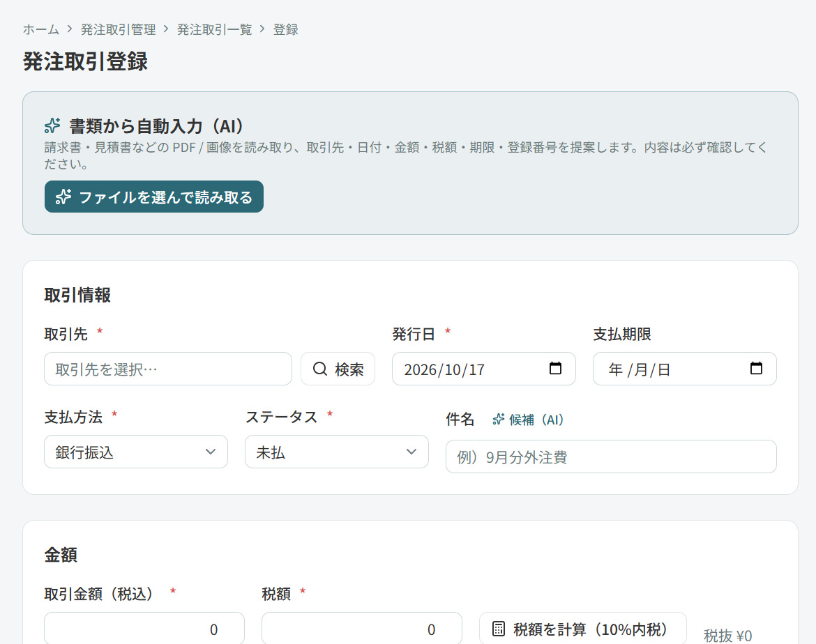Viewport: 816px width, 644px height.
Task: Expand the 支払方法 dropdown showing 銀行振込
Action: (x=136, y=452)
